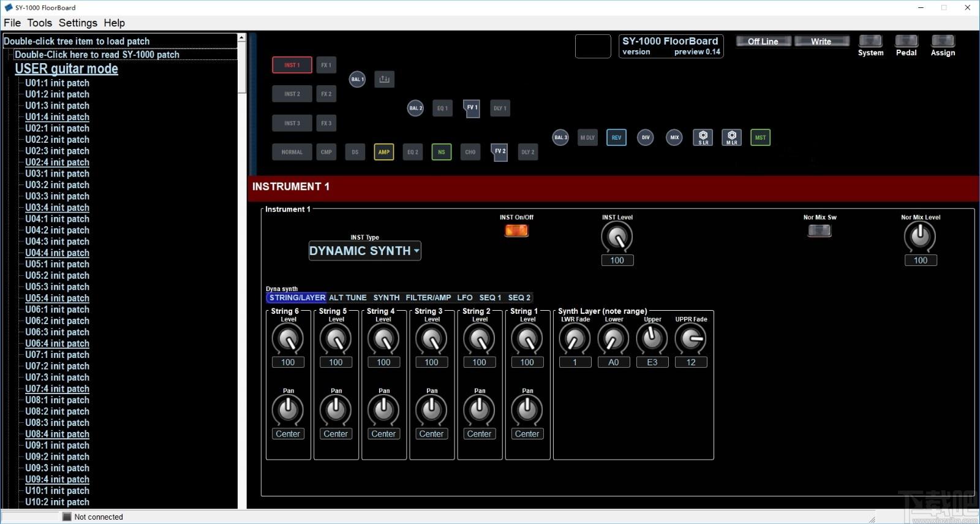This screenshot has width=980, height=524.
Task: Open the CMP compressor block
Action: (326, 152)
